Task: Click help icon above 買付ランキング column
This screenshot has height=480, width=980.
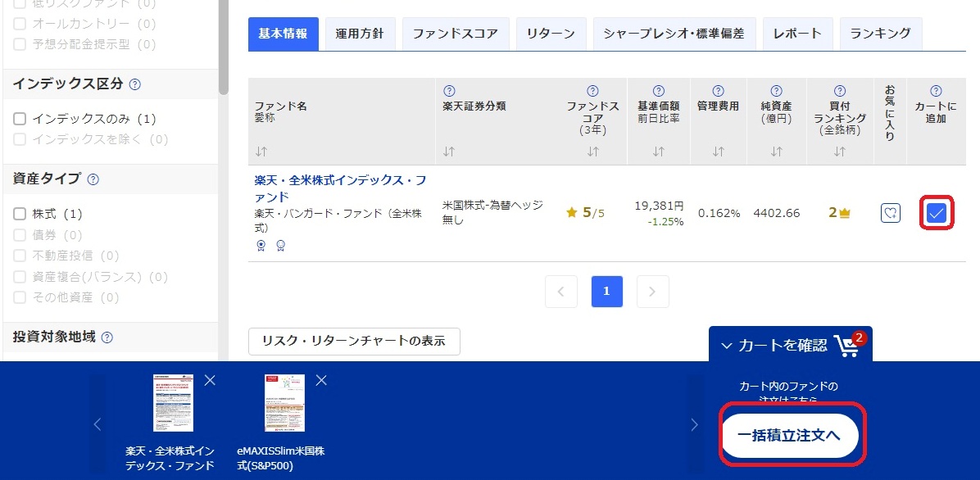Action: [840, 91]
